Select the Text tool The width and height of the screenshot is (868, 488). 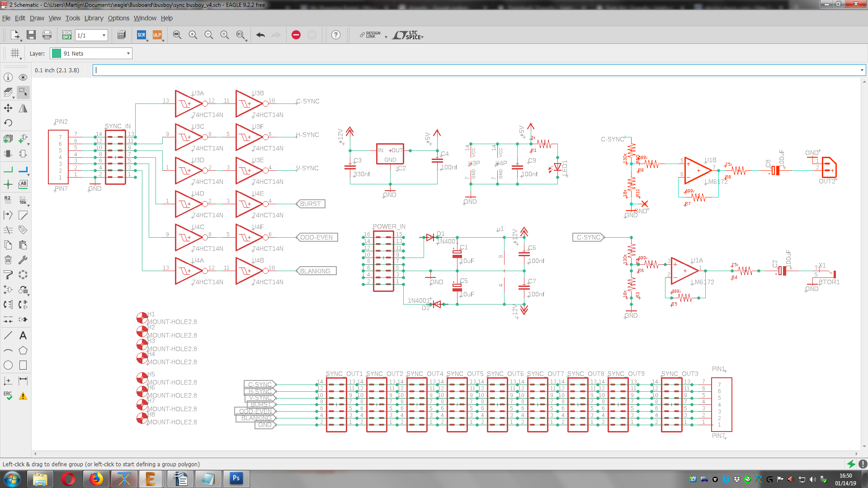coord(23,335)
